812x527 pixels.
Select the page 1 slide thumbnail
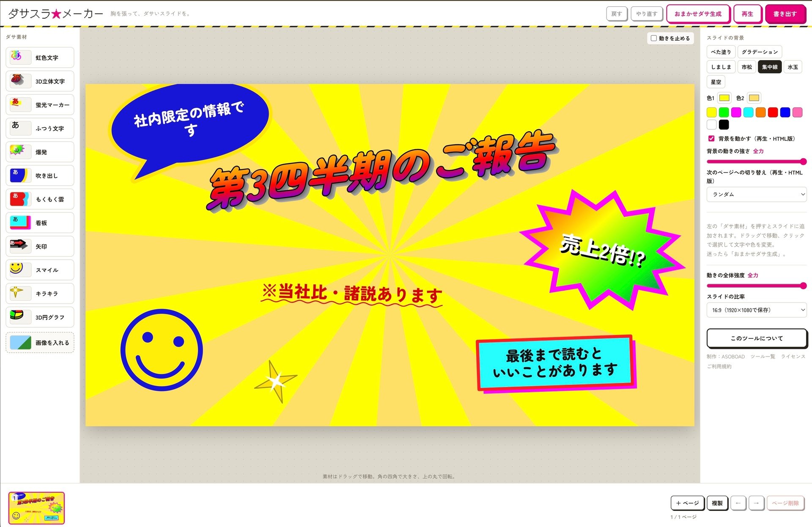37,508
